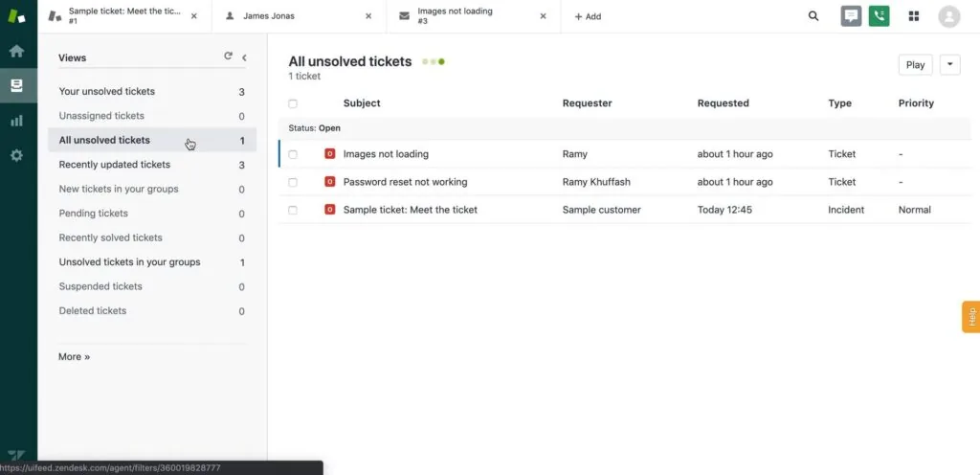This screenshot has height=475, width=980.
Task: Toggle the select-all tickets header checkbox
Action: coord(293,103)
